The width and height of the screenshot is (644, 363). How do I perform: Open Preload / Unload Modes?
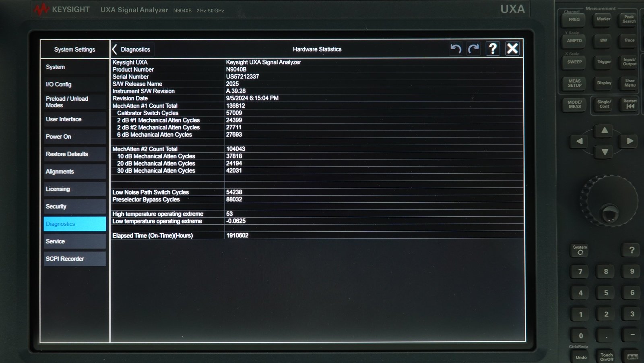click(74, 102)
